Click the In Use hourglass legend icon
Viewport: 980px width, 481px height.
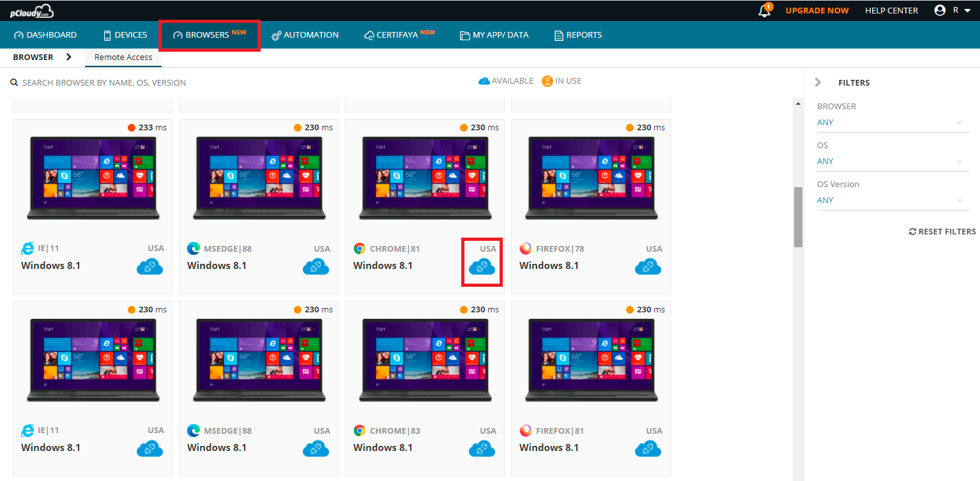547,81
